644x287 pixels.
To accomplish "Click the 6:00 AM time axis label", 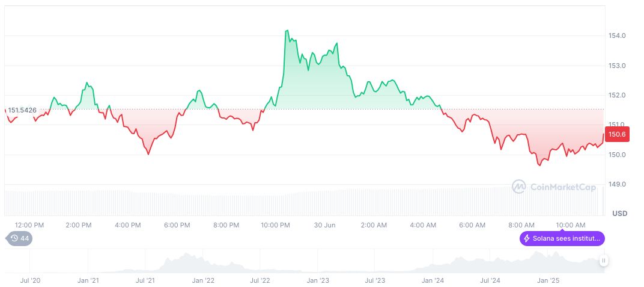I will 472,225.
